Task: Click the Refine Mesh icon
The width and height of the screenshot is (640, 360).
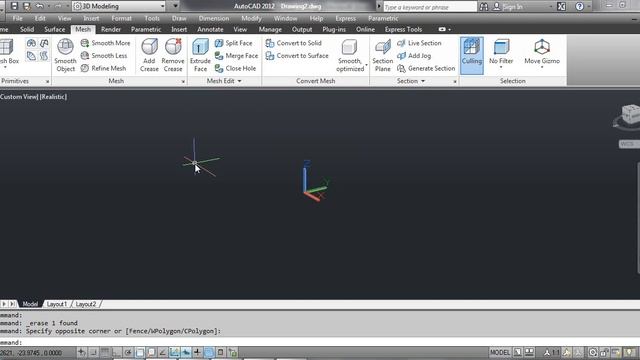Action: click(x=85, y=68)
